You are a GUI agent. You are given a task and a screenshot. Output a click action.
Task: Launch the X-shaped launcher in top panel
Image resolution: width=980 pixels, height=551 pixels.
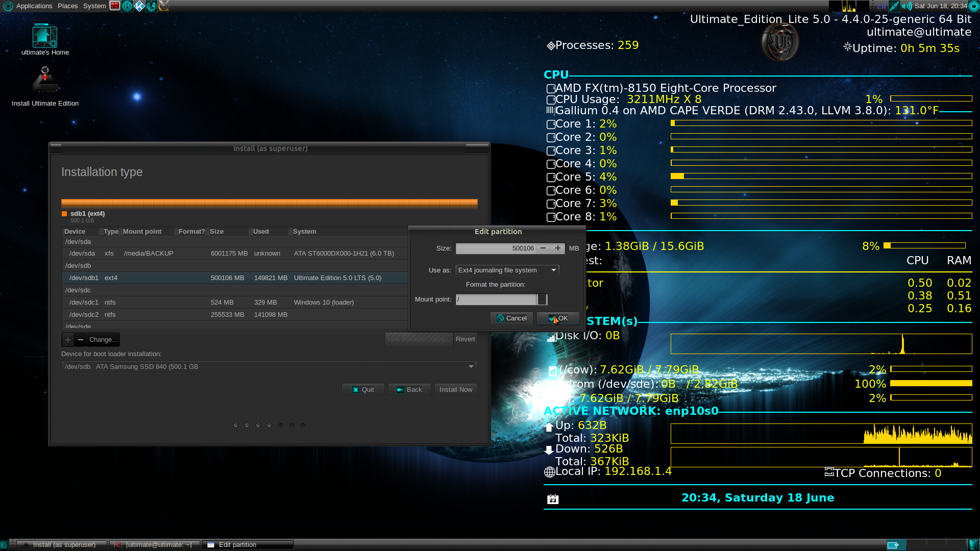[164, 6]
